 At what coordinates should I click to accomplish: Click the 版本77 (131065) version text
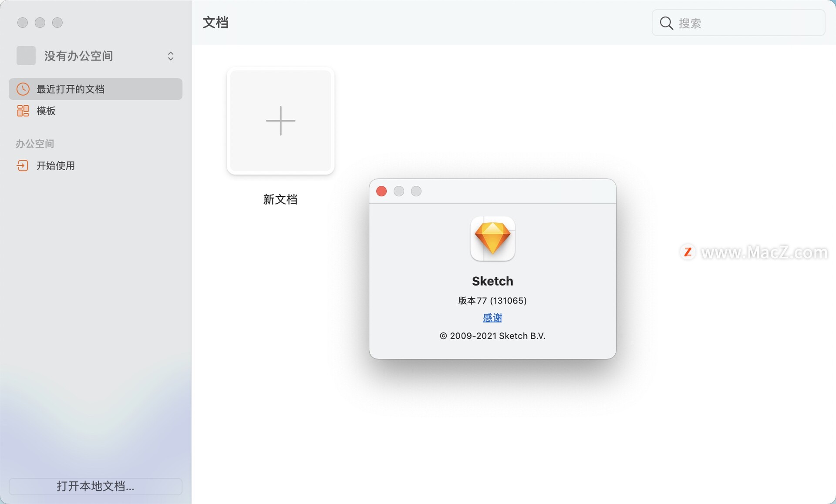[x=492, y=300]
